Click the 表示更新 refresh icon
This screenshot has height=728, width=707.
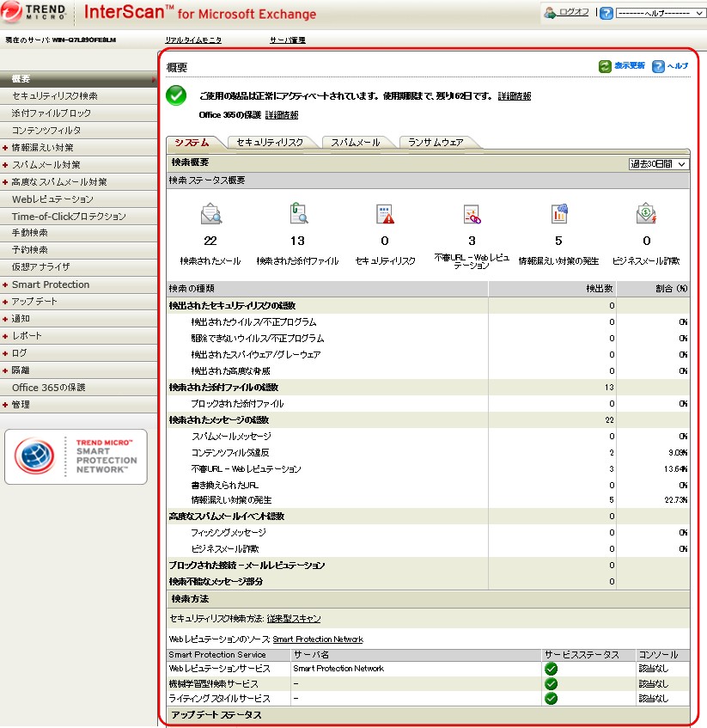pyautogui.click(x=605, y=65)
